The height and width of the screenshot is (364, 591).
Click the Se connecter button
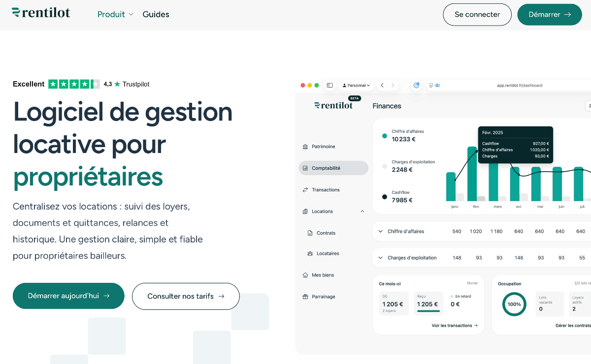tap(477, 14)
